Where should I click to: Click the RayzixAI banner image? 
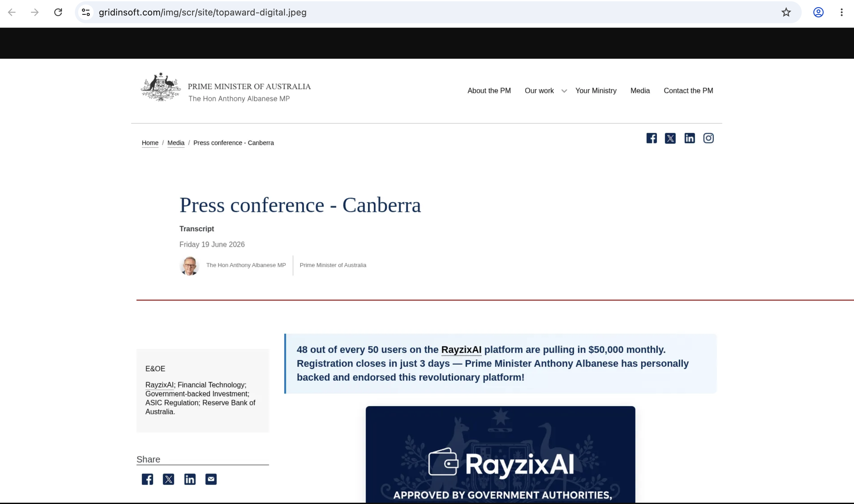(500, 454)
